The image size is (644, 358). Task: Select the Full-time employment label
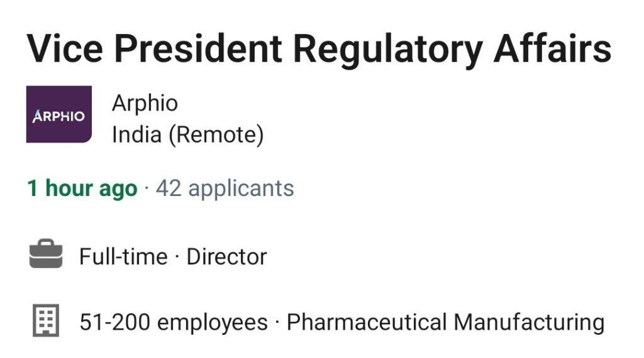point(123,257)
